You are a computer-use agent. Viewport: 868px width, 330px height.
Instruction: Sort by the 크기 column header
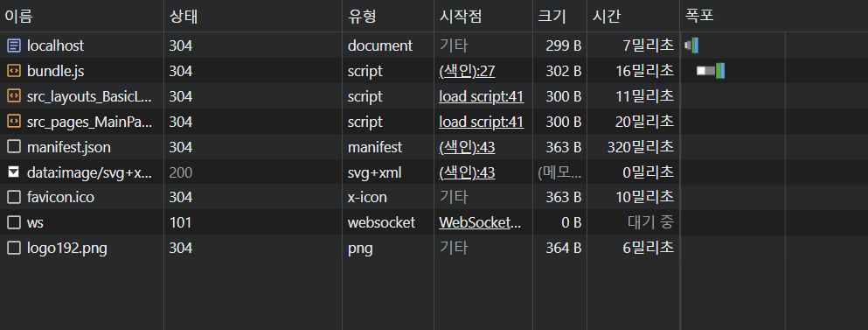point(559,16)
